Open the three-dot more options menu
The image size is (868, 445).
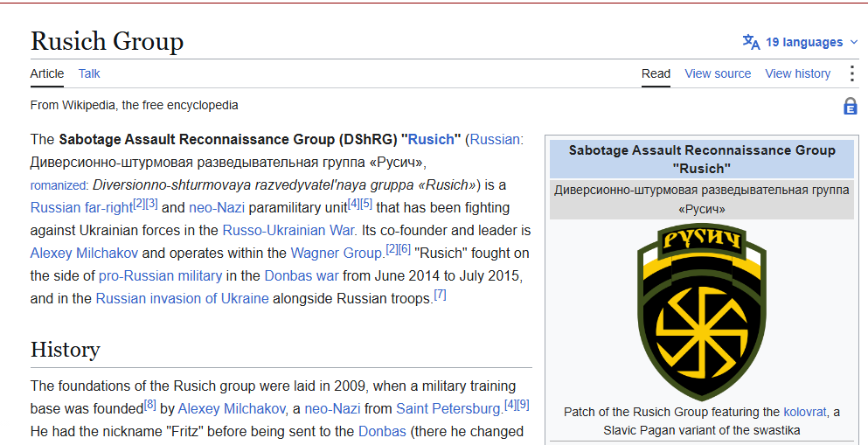[852, 73]
